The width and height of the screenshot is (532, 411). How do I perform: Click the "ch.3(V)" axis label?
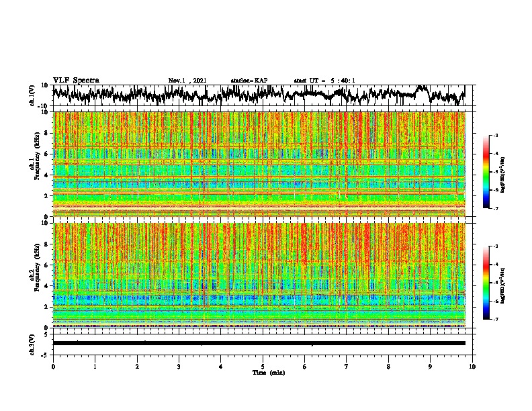[32, 345]
